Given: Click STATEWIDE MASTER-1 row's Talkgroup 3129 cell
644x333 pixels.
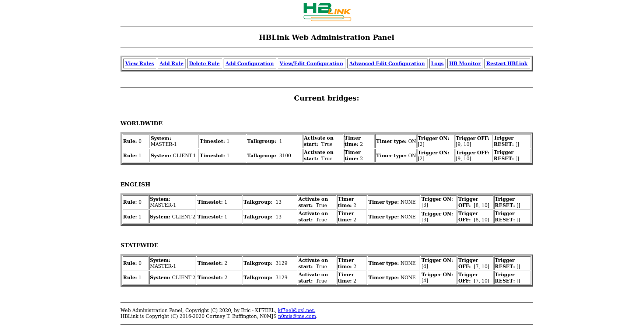Looking at the screenshot, I should click(270, 263).
